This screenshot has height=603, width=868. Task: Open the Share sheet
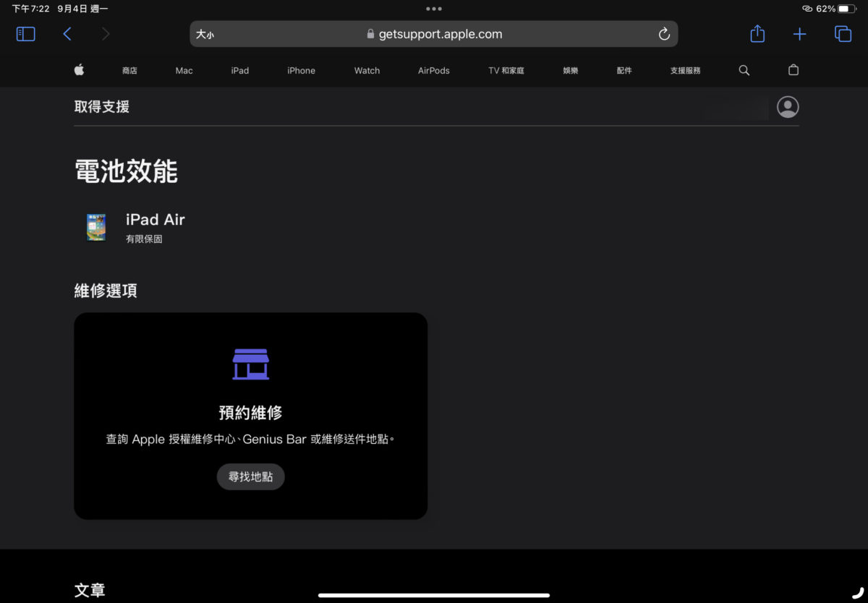coord(757,33)
